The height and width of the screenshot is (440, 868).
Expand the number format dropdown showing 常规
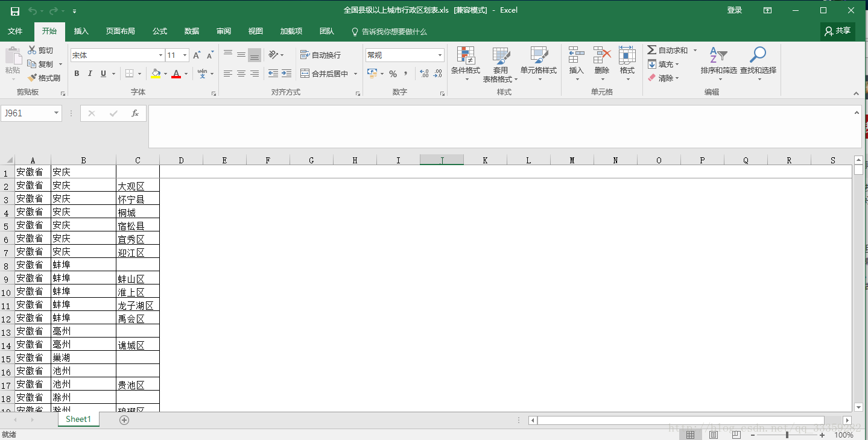(x=440, y=55)
